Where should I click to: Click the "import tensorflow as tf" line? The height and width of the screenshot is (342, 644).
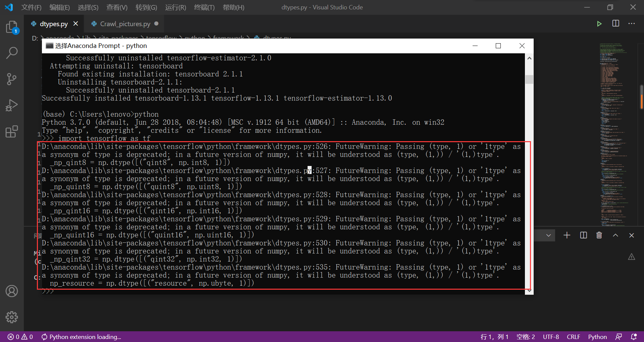[x=104, y=138]
